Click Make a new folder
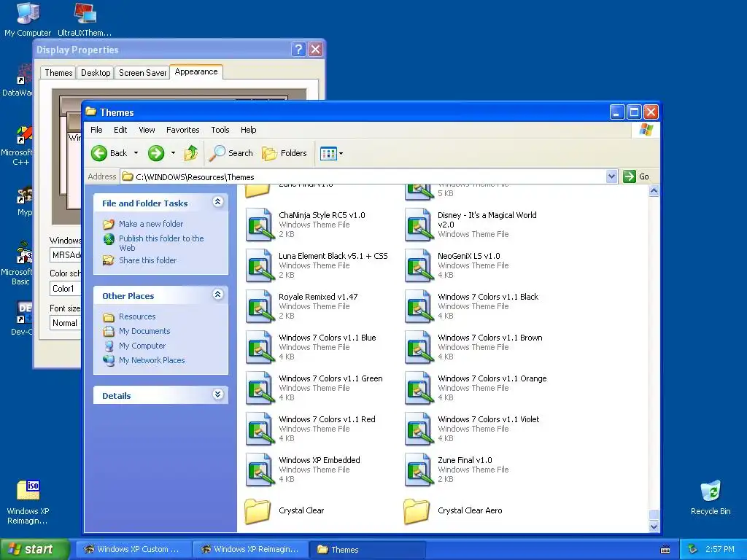 pos(150,224)
